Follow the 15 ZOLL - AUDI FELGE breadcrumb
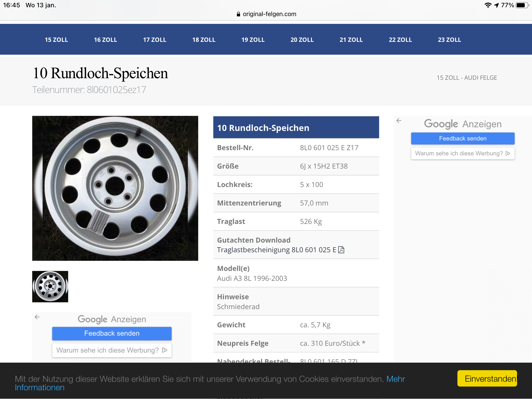Image resolution: width=532 pixels, height=399 pixels. click(467, 78)
